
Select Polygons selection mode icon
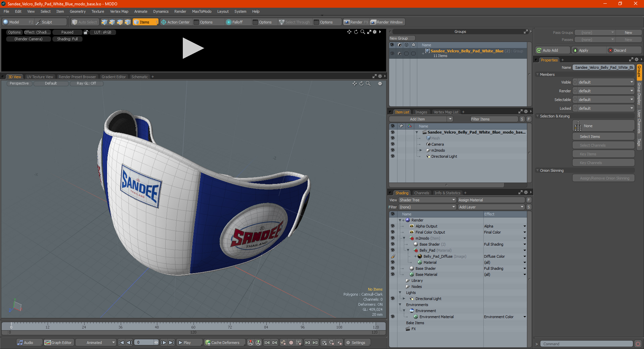(120, 22)
